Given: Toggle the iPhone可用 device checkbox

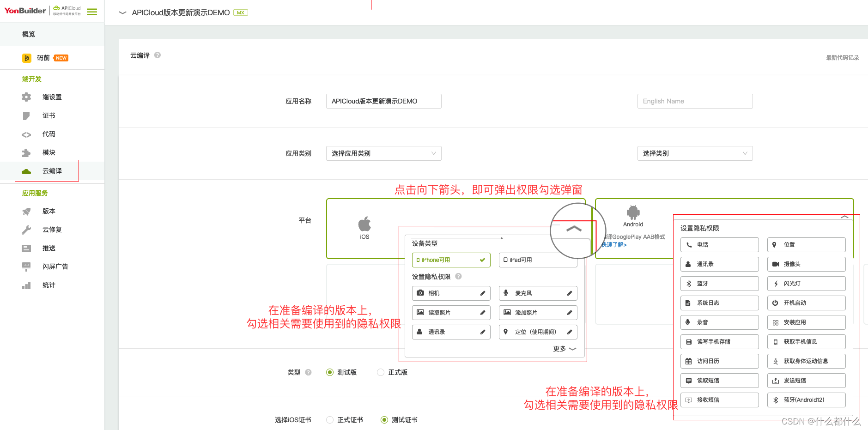Looking at the screenshot, I should [x=451, y=260].
